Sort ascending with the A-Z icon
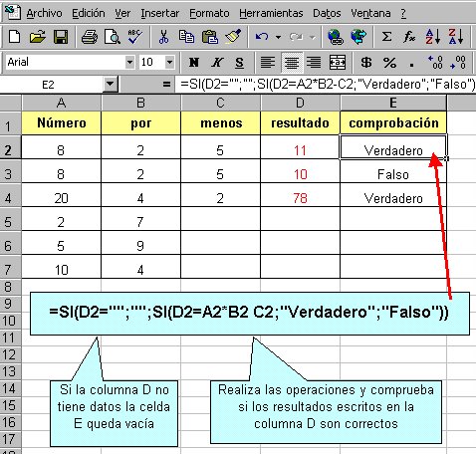The height and width of the screenshot is (454, 476). [433, 37]
